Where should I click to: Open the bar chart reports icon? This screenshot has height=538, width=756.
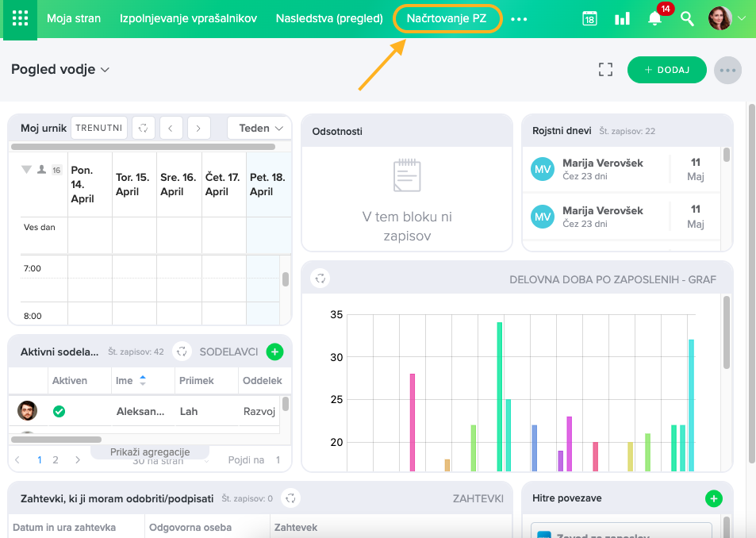pyautogui.click(x=622, y=18)
